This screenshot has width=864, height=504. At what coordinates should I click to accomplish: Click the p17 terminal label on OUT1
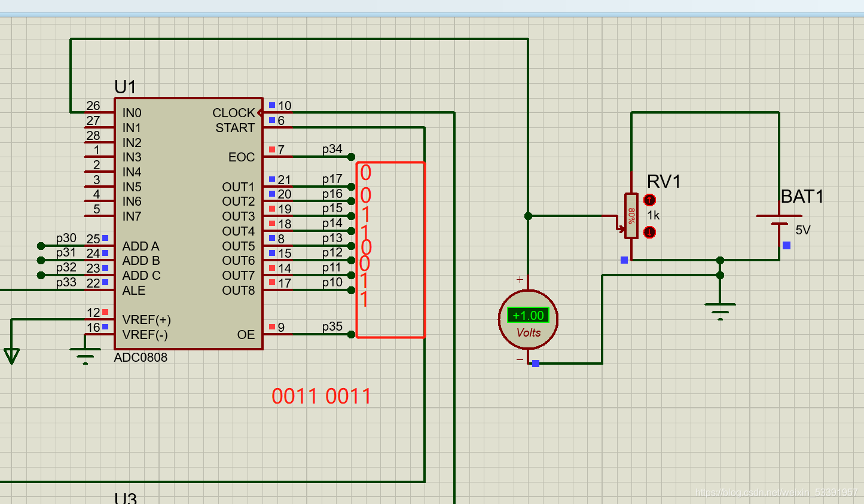[x=332, y=179]
